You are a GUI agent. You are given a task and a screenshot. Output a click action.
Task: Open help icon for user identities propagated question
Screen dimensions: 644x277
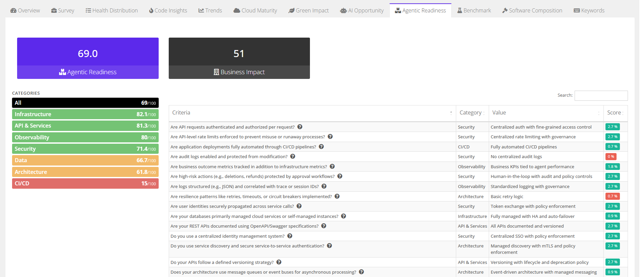(x=299, y=206)
